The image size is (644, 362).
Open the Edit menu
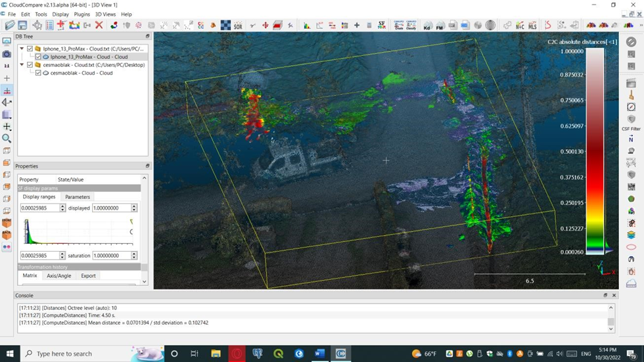26,14
